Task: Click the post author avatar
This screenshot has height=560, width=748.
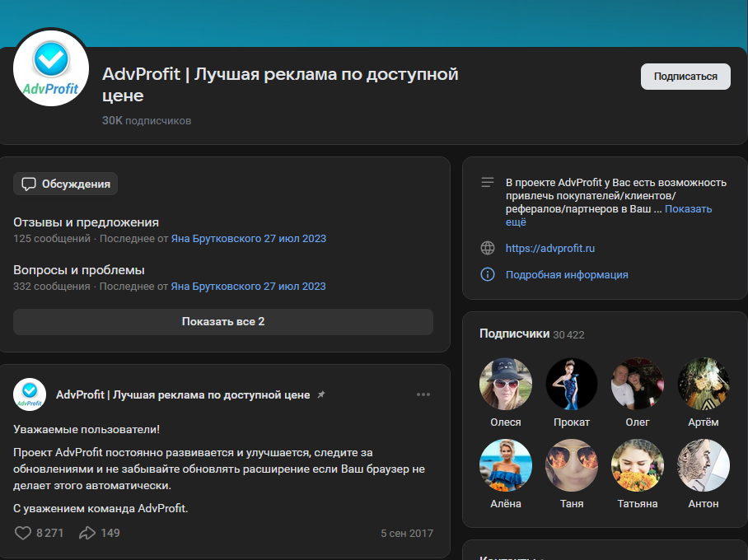Action: tap(30, 394)
